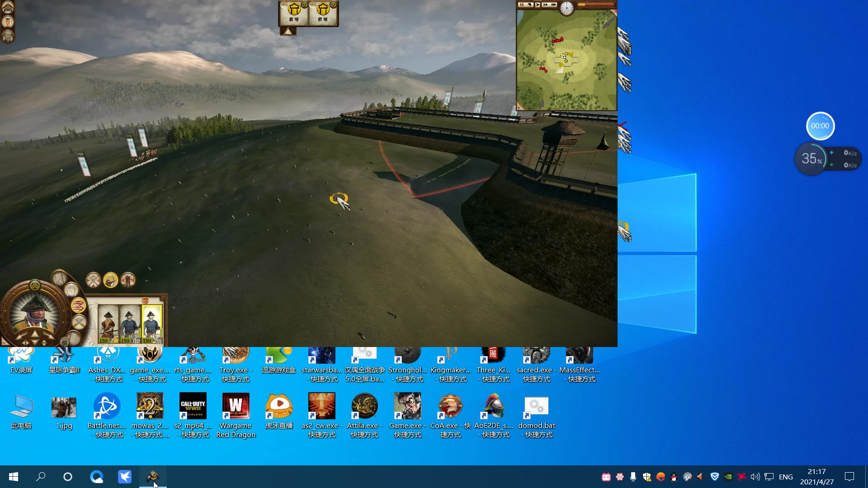This screenshot has width=868, height=488.
Task: Click the Shogun game taskbar icon
Action: [x=153, y=477]
